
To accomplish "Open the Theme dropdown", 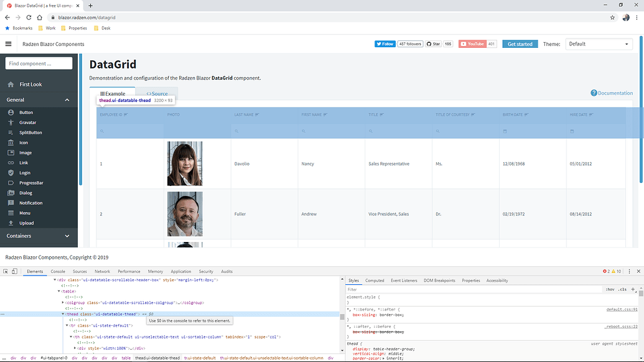I will [x=599, y=44].
